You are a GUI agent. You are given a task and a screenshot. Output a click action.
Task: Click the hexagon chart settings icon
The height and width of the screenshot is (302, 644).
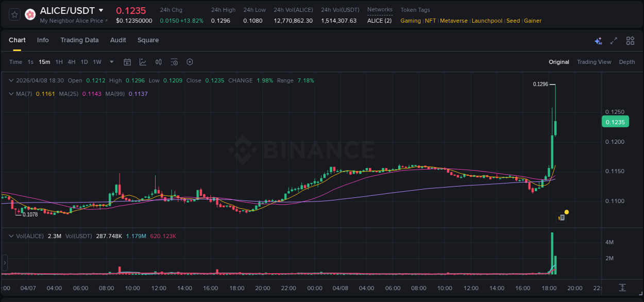click(x=190, y=62)
